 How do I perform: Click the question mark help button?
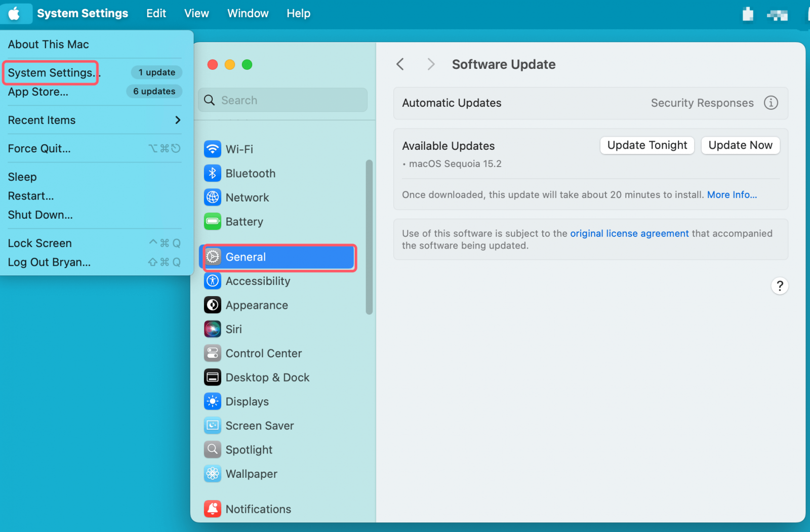point(780,286)
